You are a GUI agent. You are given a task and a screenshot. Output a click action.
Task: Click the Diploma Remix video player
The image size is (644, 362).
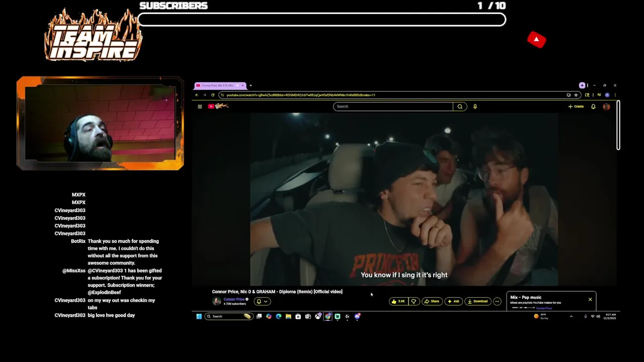click(x=404, y=199)
